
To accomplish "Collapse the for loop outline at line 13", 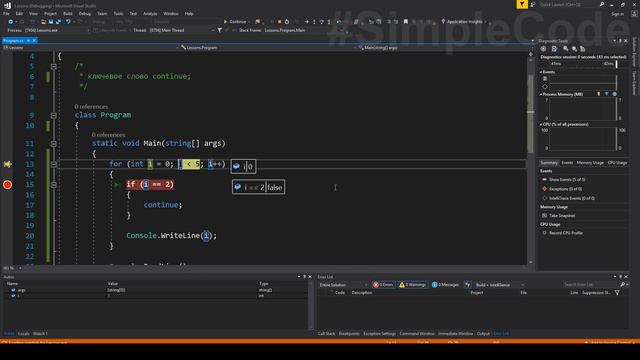I will (53, 164).
